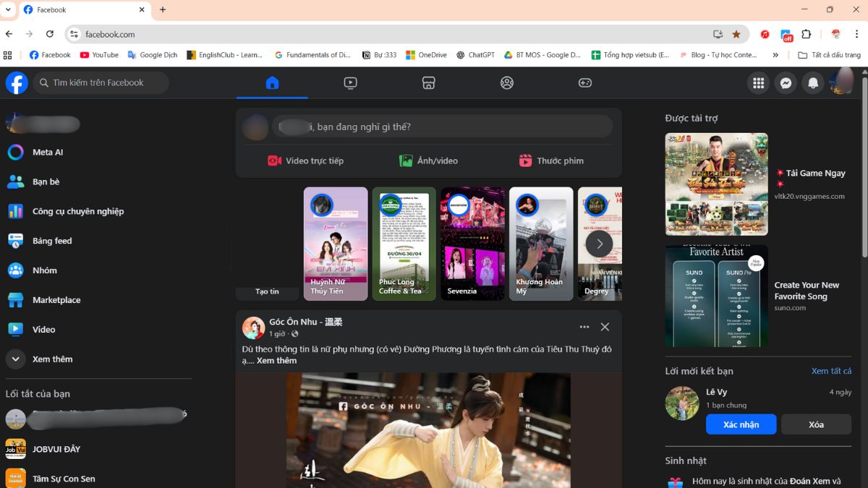The width and height of the screenshot is (868, 488).
Task: Open the Video (Watch) tab icon
Action: pyautogui.click(x=350, y=82)
